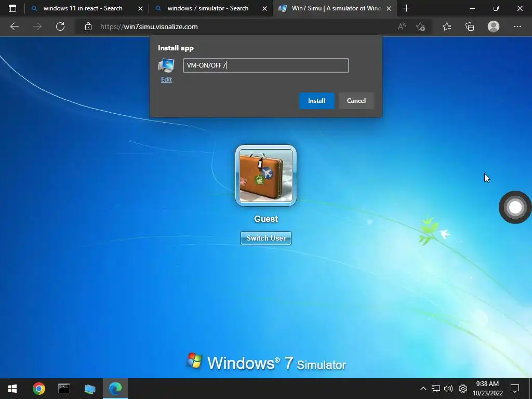Click the settings gear tray icon
Viewport: 532px width, 399px height.
click(x=463, y=389)
